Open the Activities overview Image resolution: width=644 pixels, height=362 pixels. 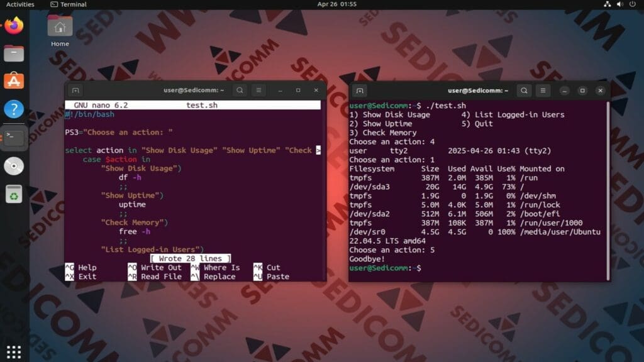pos(20,4)
